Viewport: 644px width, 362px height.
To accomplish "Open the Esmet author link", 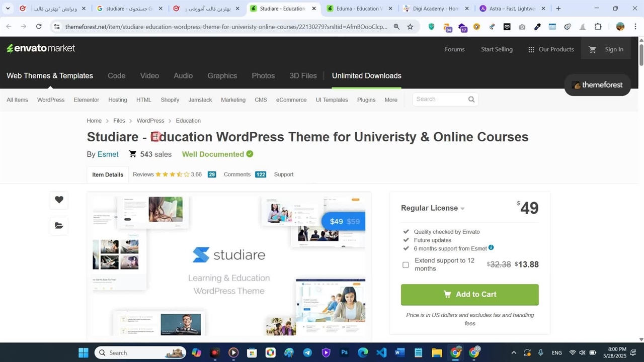I will pos(108,154).
